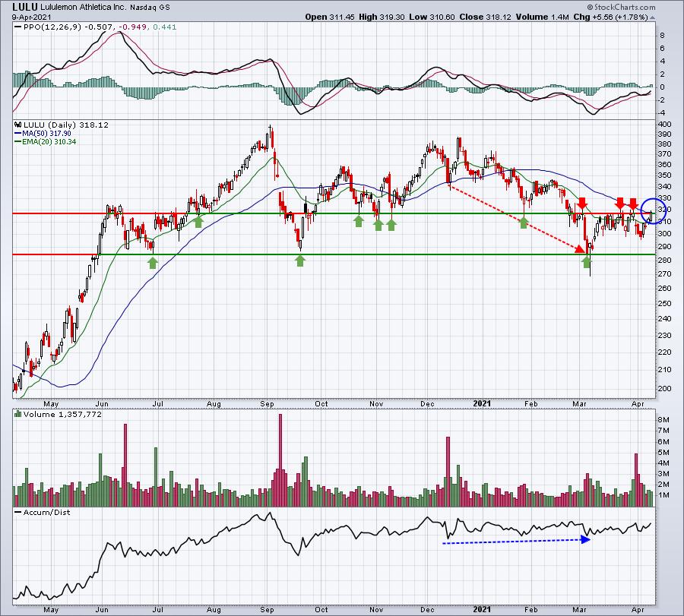
Task: Click the green up arrow in late January 2021
Action: click(524, 222)
